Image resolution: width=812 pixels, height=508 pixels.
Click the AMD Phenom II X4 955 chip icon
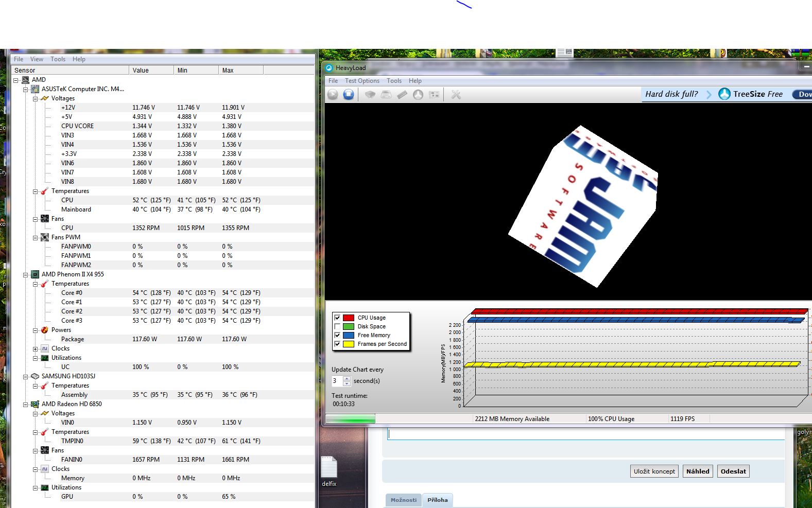(x=35, y=274)
